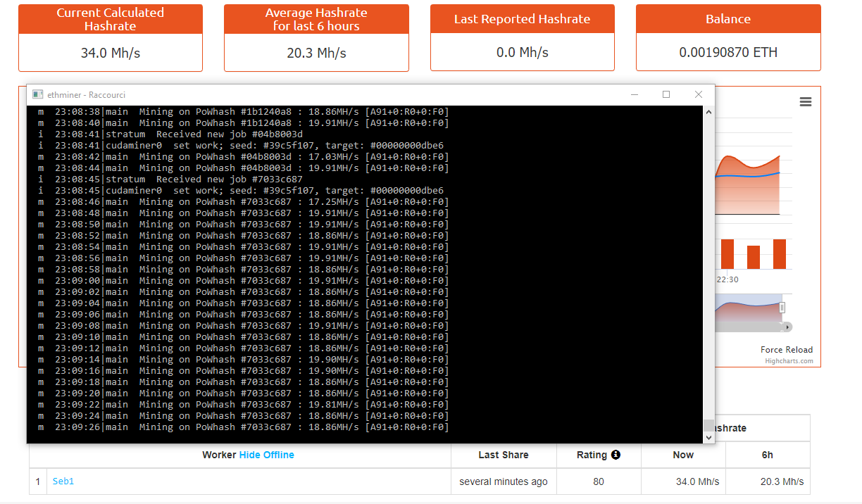Image resolution: width=862 pixels, height=504 pixels.
Task: Open the Highcharts chart context menu icon
Action: 806,102
